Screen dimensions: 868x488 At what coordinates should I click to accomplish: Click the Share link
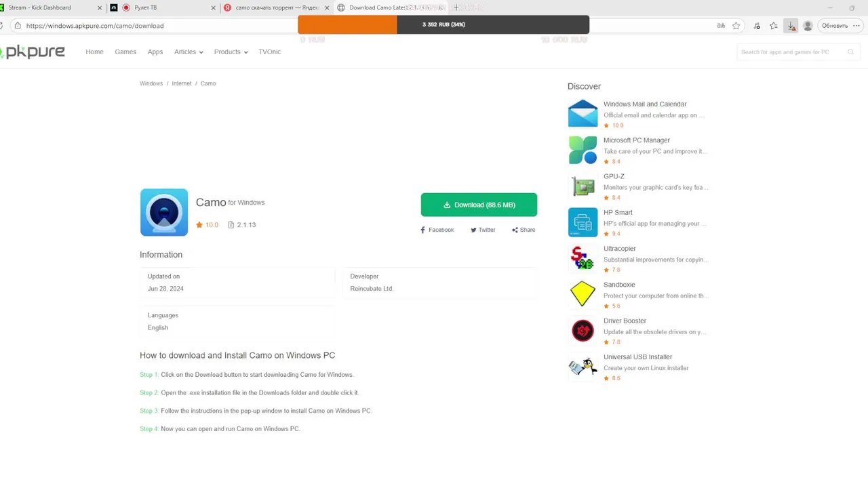coord(524,230)
